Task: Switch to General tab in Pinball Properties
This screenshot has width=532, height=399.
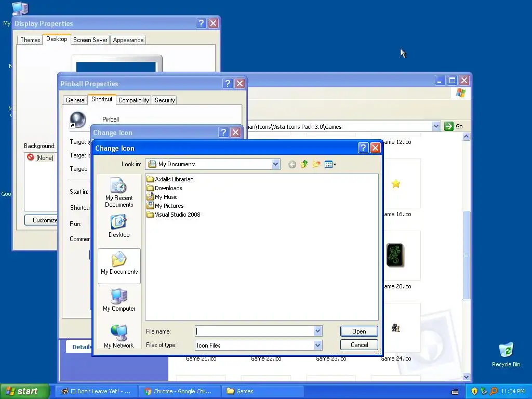Action: click(x=76, y=100)
